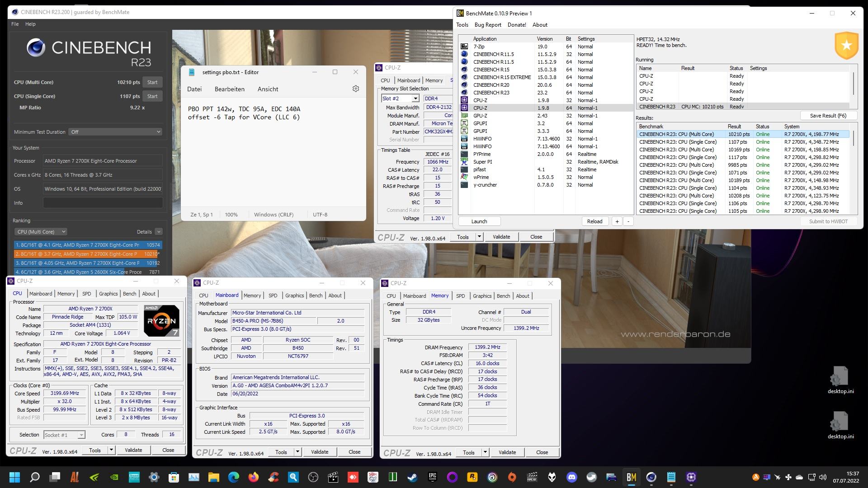
Task: Open Tools dropdown arrow in CPU-Z DRAM Timings window
Action: click(x=485, y=452)
